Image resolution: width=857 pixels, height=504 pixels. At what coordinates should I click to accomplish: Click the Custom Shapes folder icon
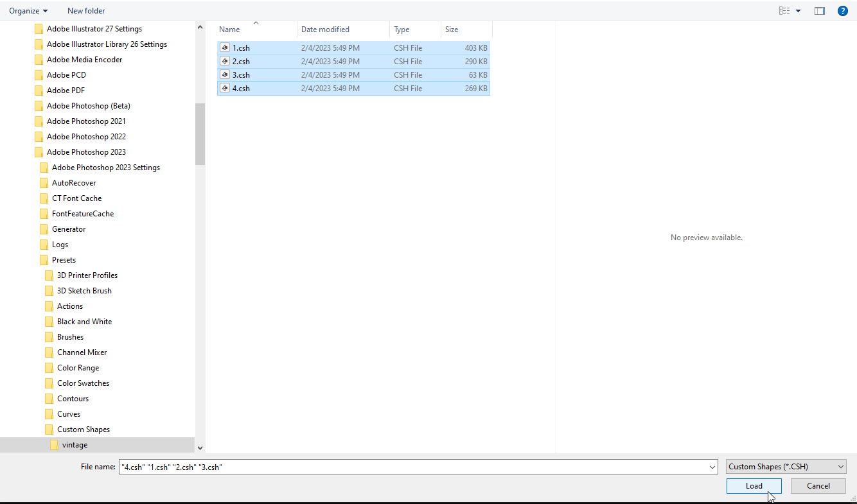click(49, 429)
